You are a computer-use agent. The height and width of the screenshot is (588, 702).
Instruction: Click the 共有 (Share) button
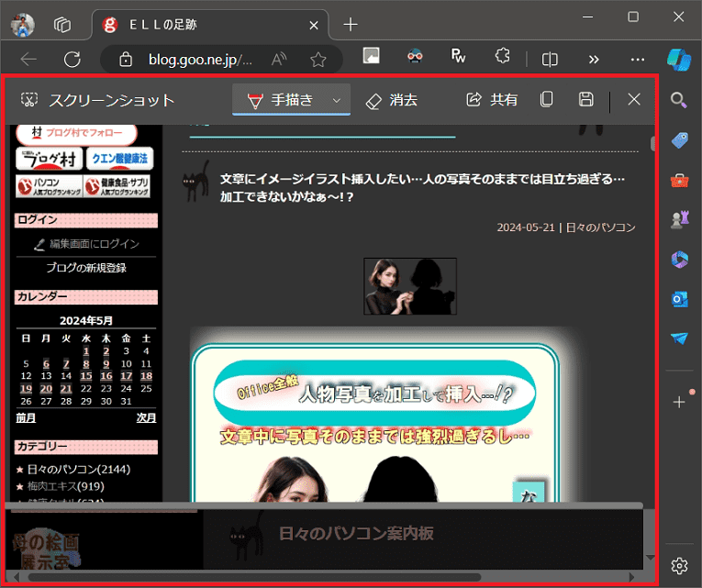(x=492, y=100)
